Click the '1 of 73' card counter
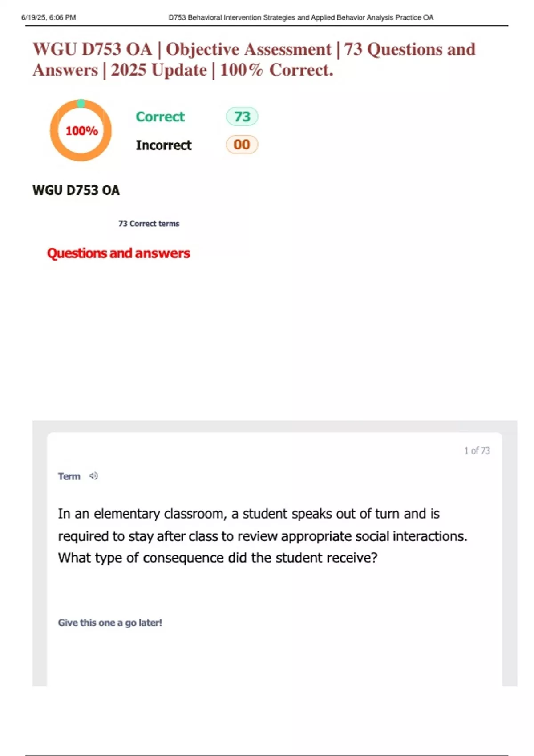Image resolution: width=534 pixels, height=756 pixels. pos(477,450)
